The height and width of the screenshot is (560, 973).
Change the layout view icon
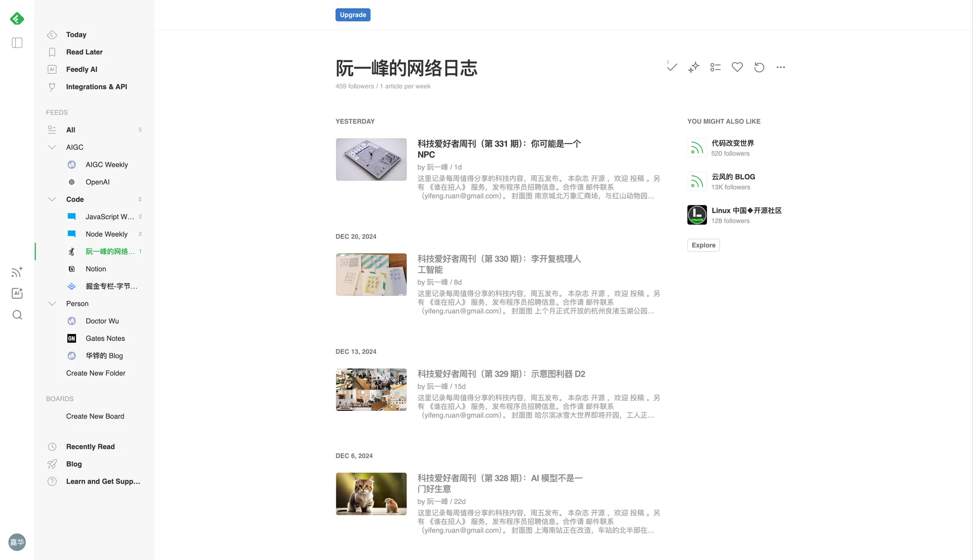715,67
